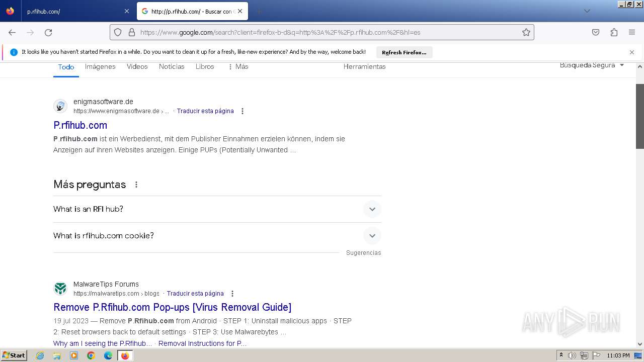The height and width of the screenshot is (362, 644).
Task: Close the p.rfihub.com tab
Action: [126, 11]
